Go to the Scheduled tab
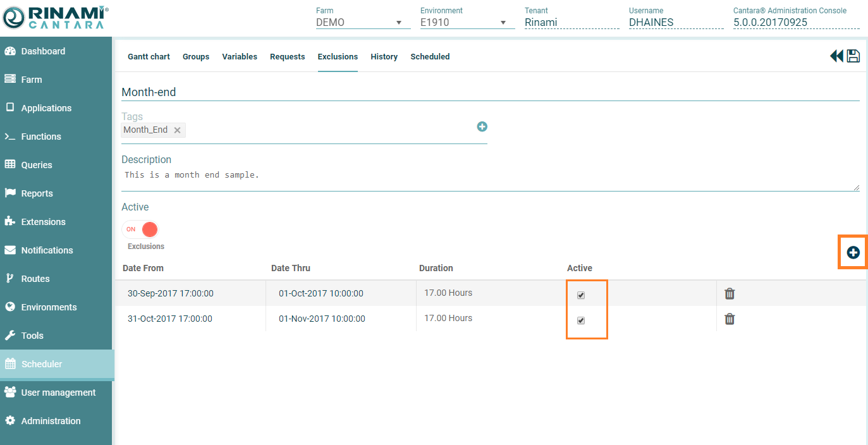The height and width of the screenshot is (445, 868). pos(430,57)
